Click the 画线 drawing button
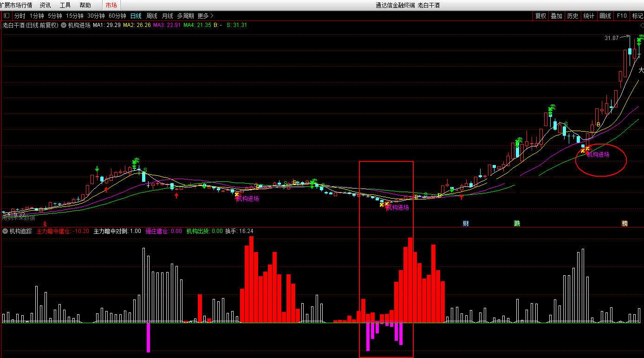 click(605, 16)
